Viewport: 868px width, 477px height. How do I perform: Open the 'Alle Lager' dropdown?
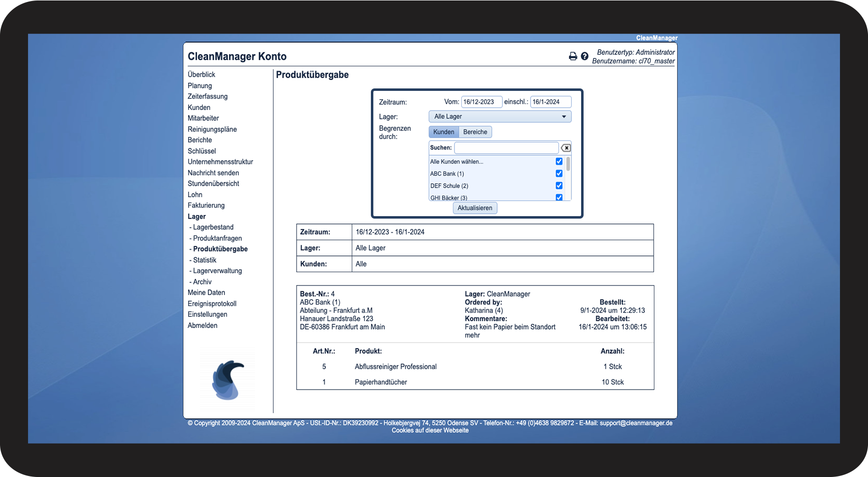[500, 116]
